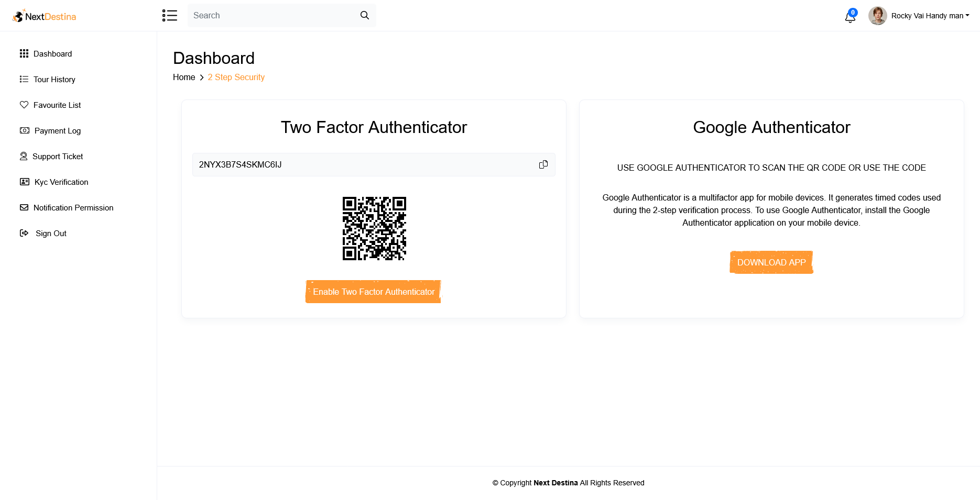Click the Tour History list icon

[x=24, y=79]
